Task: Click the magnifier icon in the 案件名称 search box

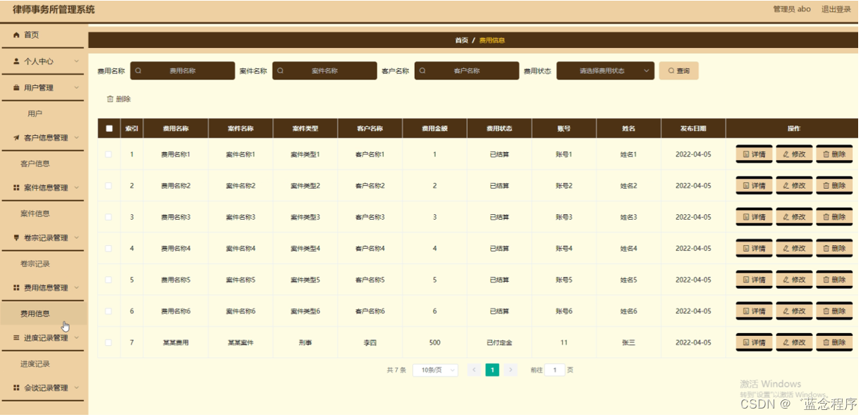Action: coord(281,71)
